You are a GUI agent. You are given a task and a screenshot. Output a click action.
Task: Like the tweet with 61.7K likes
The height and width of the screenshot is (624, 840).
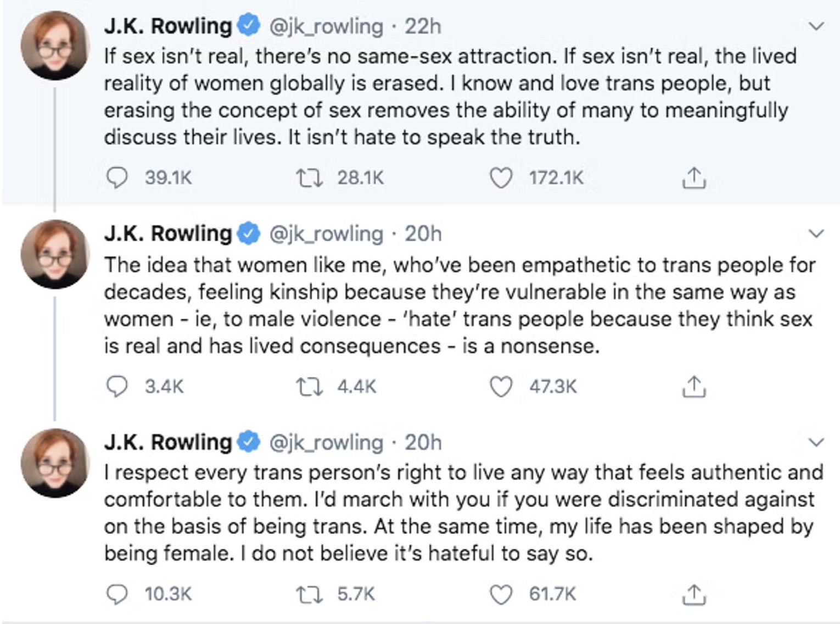[501, 594]
